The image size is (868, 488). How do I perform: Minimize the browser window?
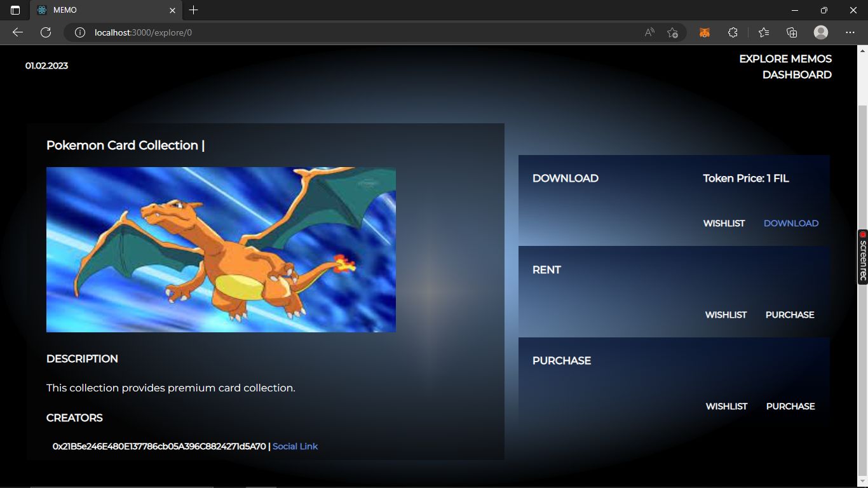click(795, 10)
